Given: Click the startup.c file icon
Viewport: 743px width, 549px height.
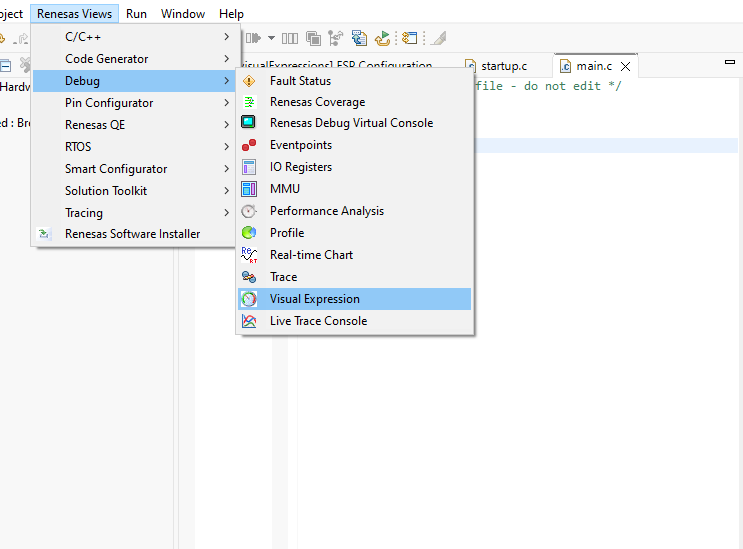Looking at the screenshot, I should pos(470,66).
